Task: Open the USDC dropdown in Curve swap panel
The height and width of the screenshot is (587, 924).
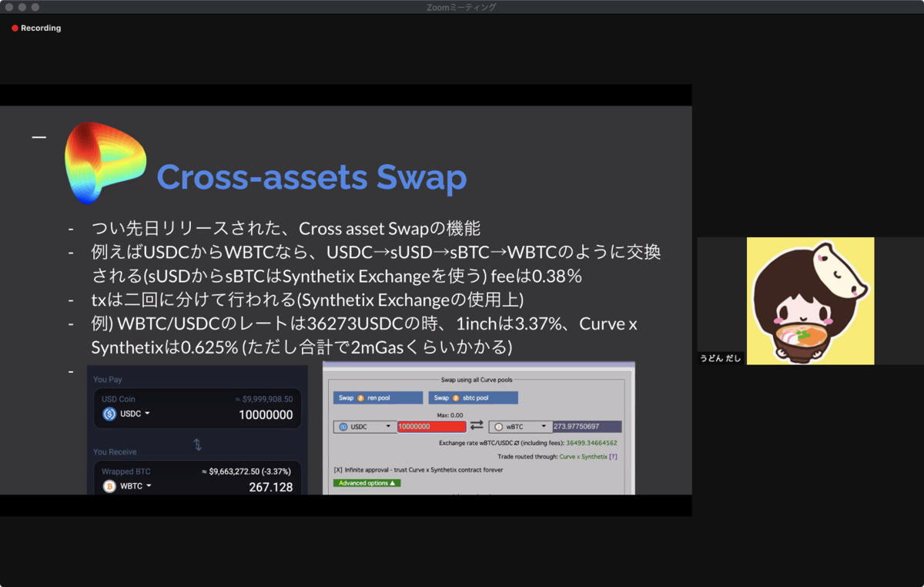Action: tap(365, 427)
